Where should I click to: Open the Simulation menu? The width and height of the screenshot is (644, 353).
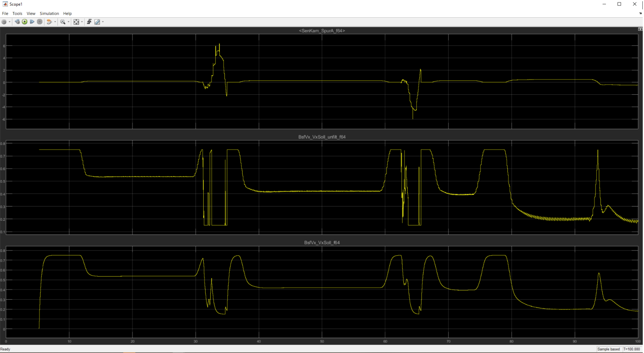tap(49, 14)
